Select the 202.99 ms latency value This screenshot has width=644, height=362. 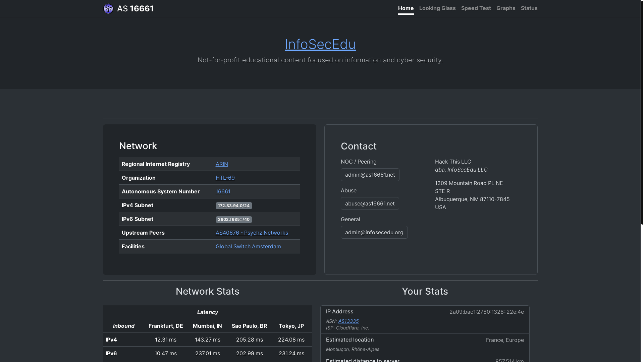tap(250, 353)
